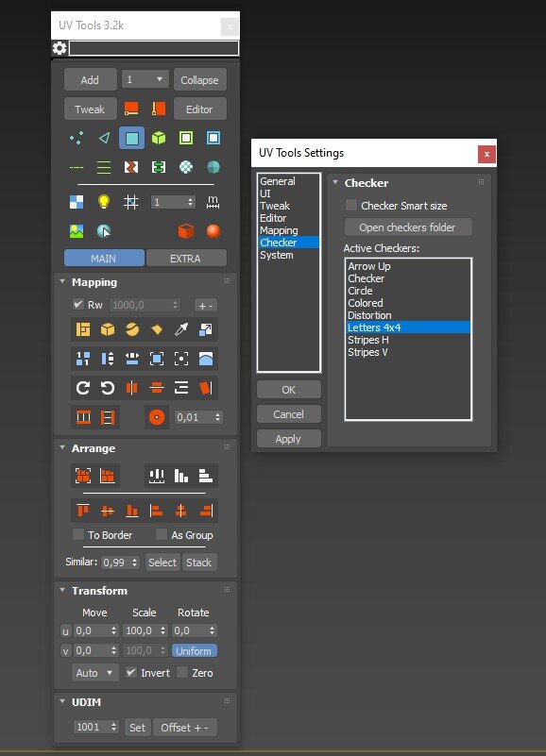The height and width of the screenshot is (756, 546).
Task: Collapse the Mapping rollout
Action: click(62, 281)
